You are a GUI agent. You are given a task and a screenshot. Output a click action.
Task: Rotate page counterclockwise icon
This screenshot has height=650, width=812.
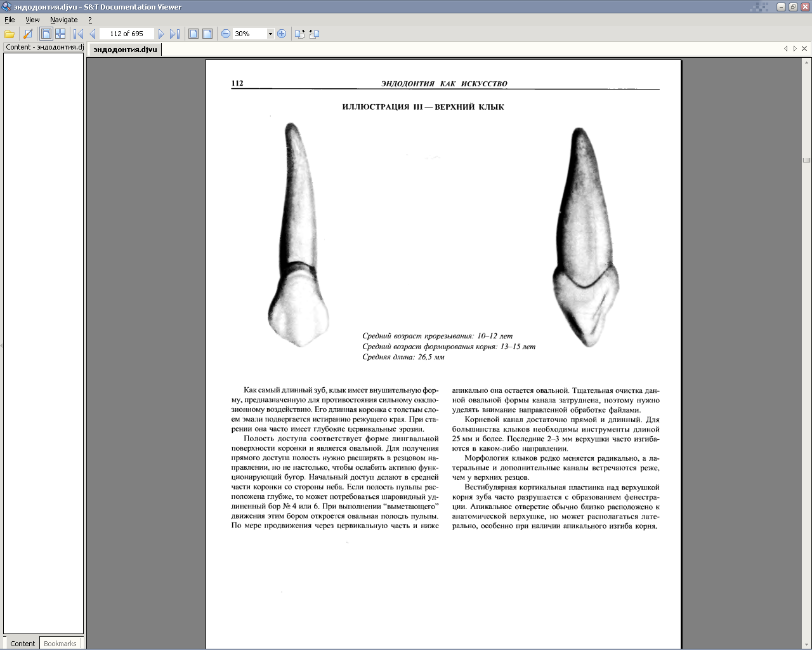point(314,34)
